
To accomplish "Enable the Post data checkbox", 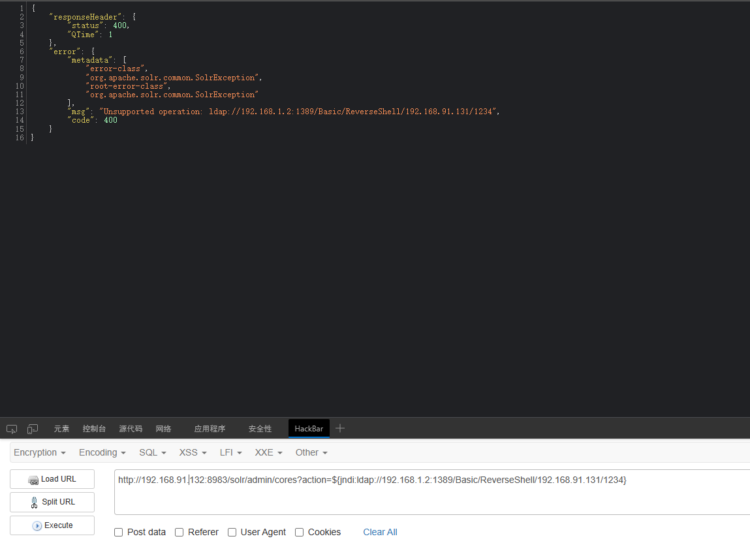I will tap(119, 533).
